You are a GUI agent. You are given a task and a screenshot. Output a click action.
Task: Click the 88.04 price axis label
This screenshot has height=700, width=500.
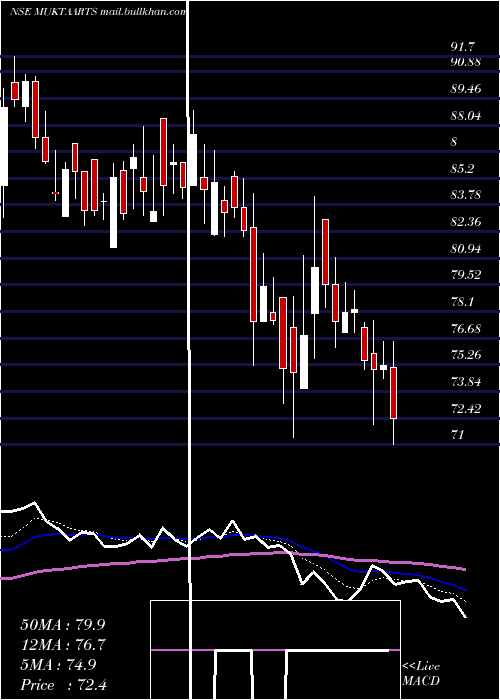(466, 116)
